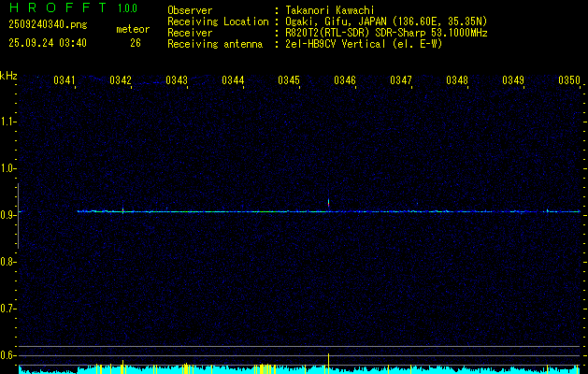Click the 0342 time axis label
Viewport: 588px width, 374px height.
coord(121,80)
